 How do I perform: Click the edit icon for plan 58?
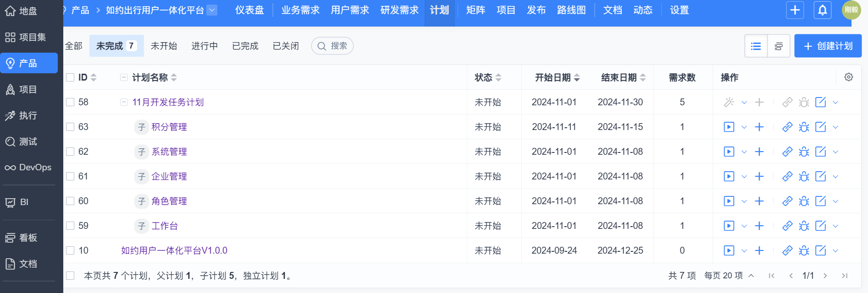820,102
